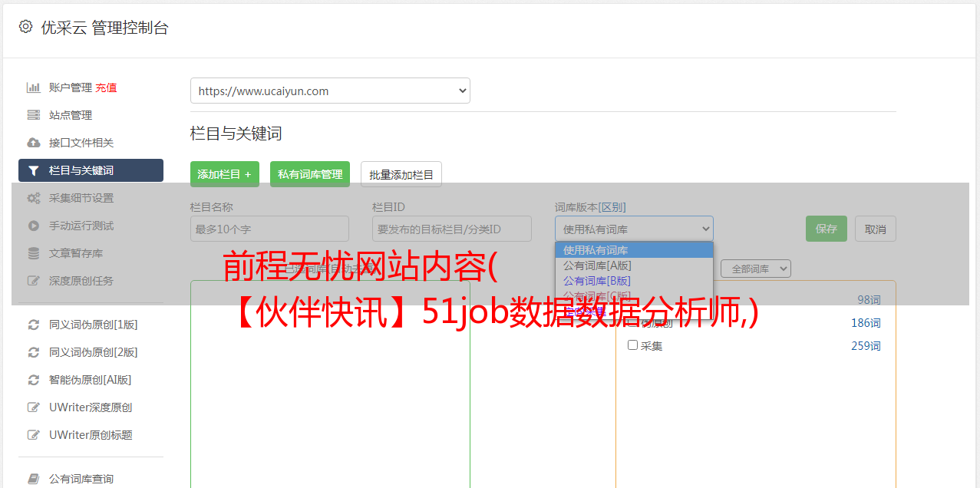Image resolution: width=980 pixels, height=488 pixels.
Task: Click the refresh icon for 同义词伪原创[1版]
Action: point(34,325)
